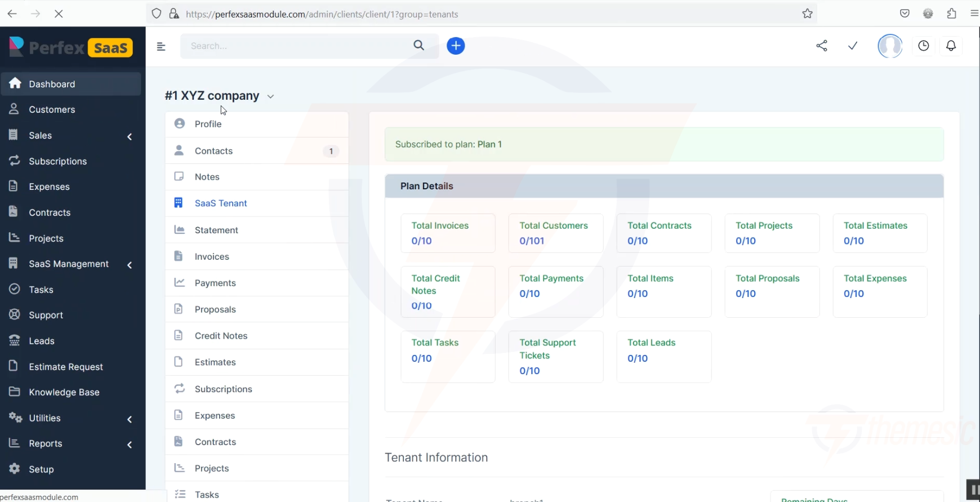Screen dimensions: 980x502
Task: Click the Plan Details header
Action: point(664,186)
